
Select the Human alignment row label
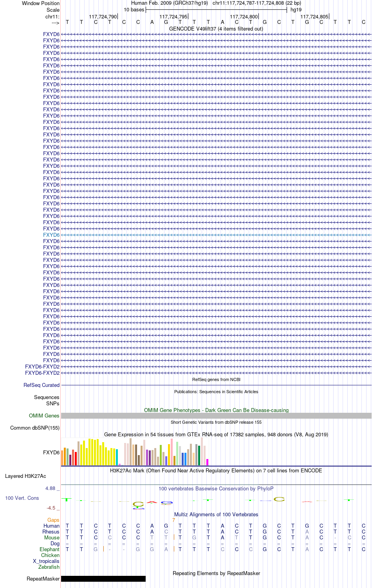[x=51, y=526]
